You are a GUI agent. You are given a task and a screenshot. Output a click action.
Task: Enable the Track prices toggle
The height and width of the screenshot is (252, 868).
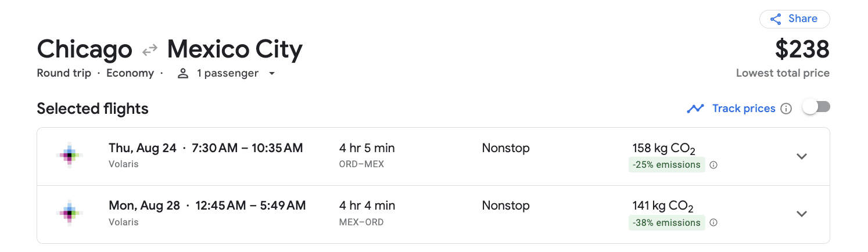click(816, 107)
